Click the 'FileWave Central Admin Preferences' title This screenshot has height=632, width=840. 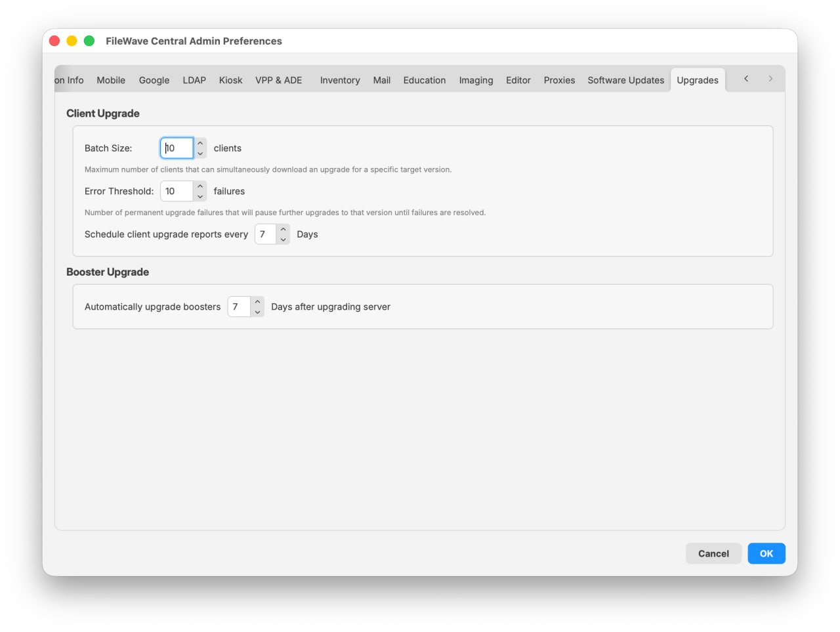pos(194,41)
